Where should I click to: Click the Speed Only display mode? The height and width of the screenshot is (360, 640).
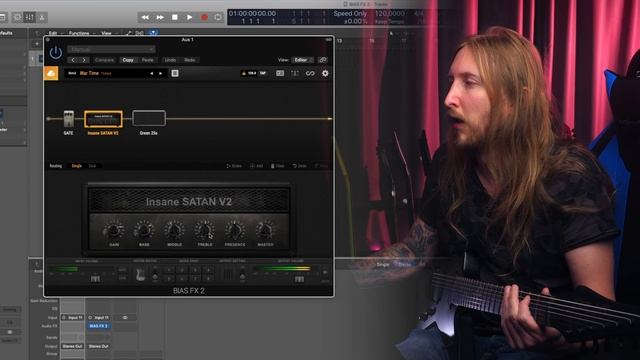click(x=350, y=13)
